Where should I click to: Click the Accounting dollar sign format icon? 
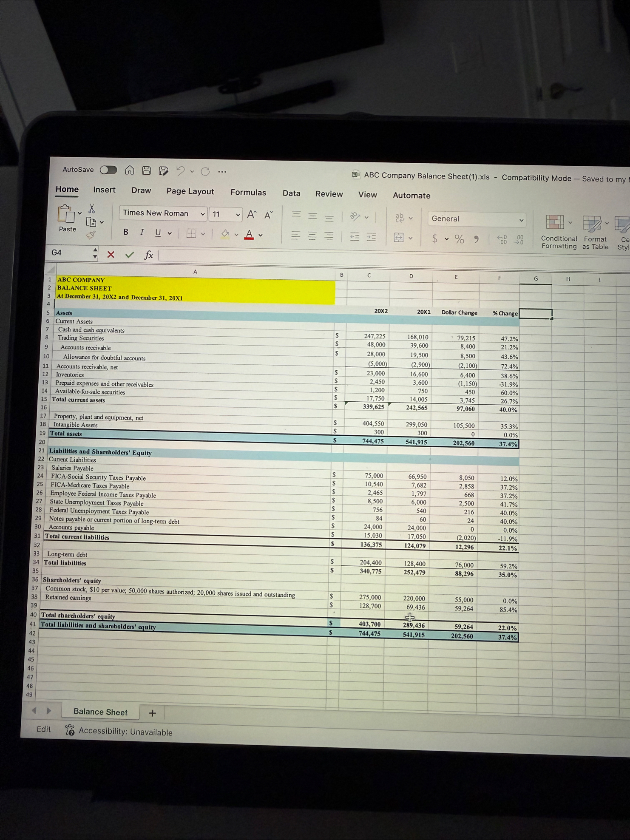click(x=435, y=238)
